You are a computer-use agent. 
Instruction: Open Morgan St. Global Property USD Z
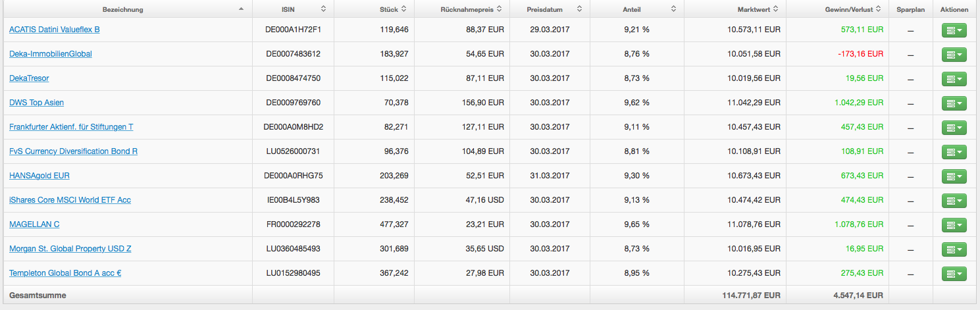(x=70, y=249)
